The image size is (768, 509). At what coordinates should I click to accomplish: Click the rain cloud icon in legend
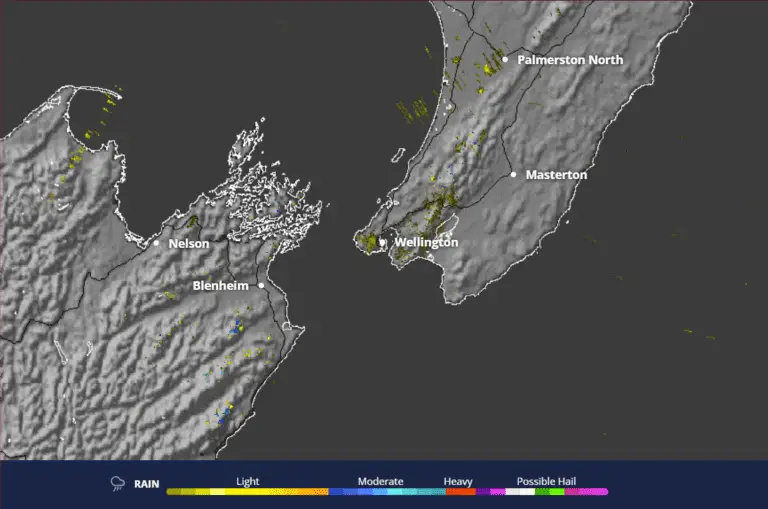pyautogui.click(x=118, y=484)
